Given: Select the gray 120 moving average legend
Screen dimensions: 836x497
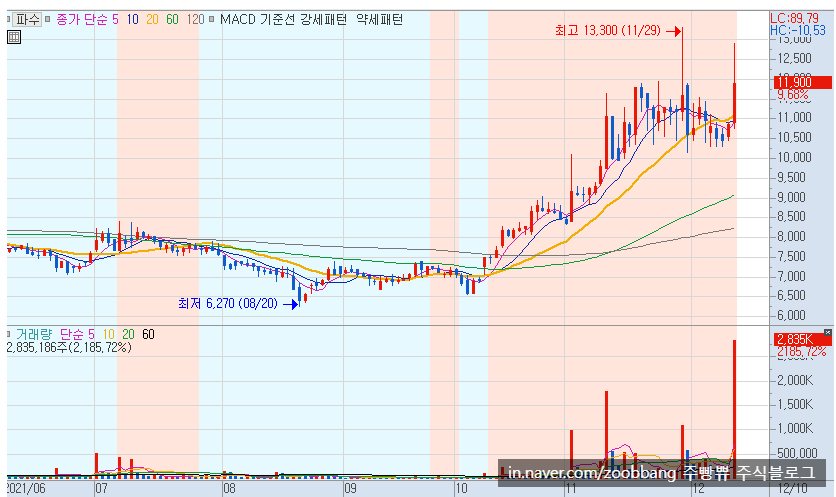Looking at the screenshot, I should click(195, 20).
